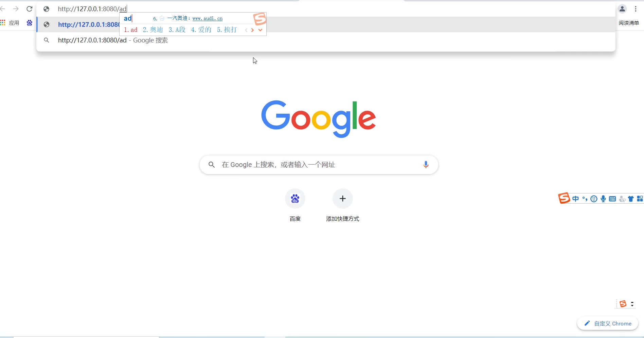Open the www.audi.cn link in IME popup
644x338 pixels.
pyautogui.click(x=207, y=18)
